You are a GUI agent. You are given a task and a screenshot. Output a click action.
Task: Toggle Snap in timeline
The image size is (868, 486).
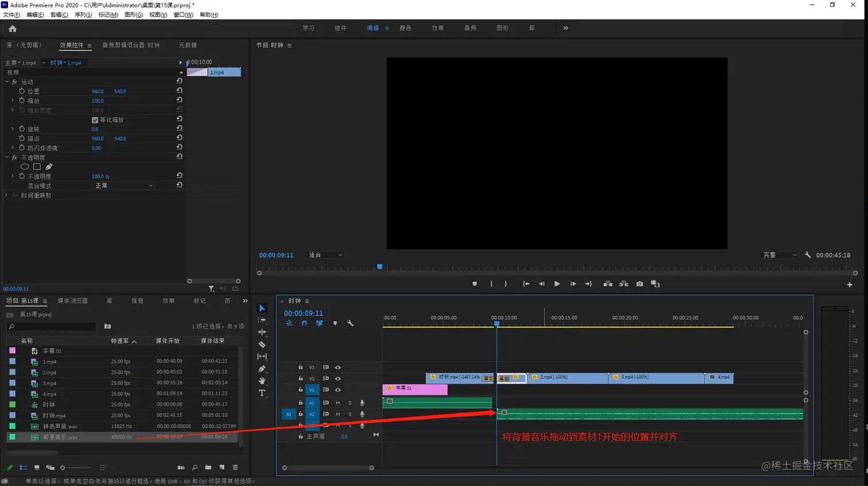304,323
